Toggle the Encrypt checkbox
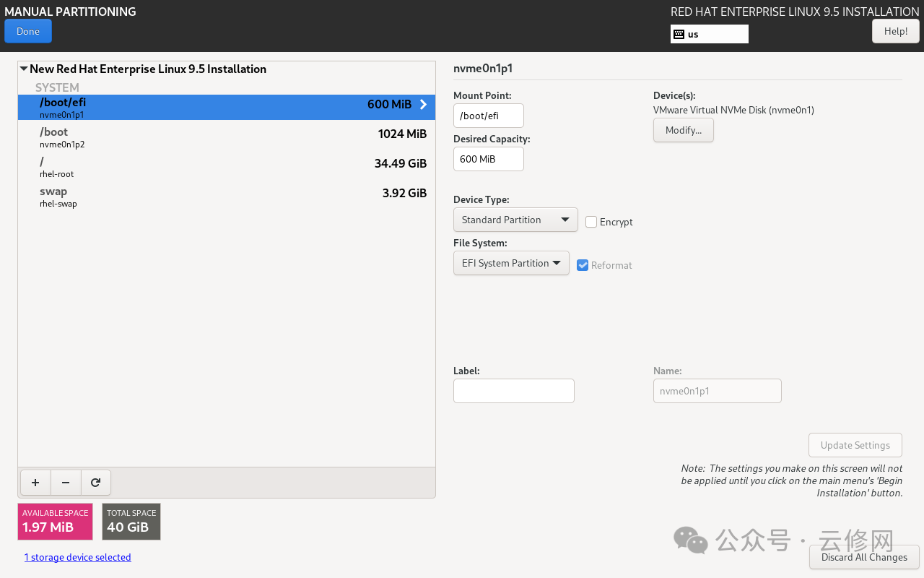 591,222
